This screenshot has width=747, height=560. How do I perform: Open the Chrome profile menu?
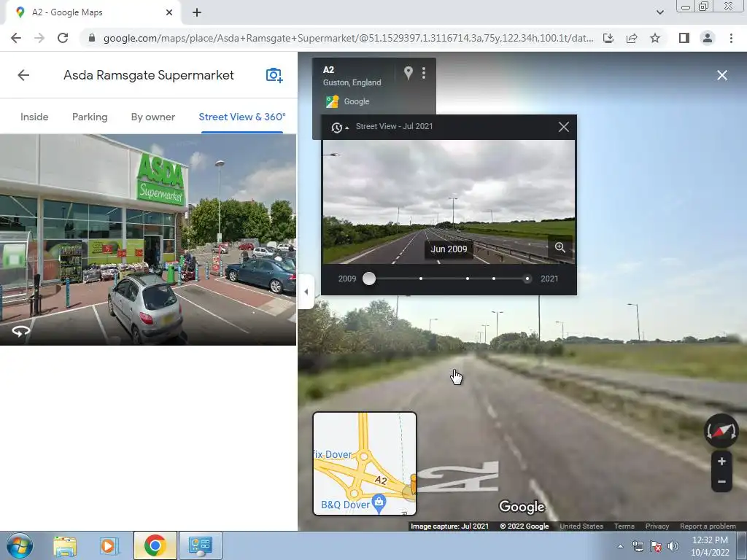tap(708, 38)
